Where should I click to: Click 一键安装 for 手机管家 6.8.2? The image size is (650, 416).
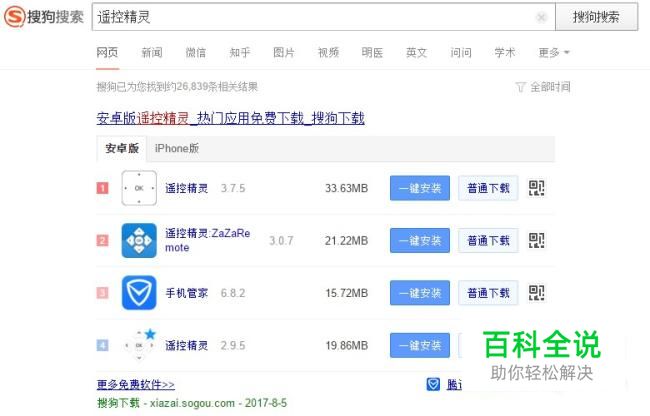coord(420,293)
